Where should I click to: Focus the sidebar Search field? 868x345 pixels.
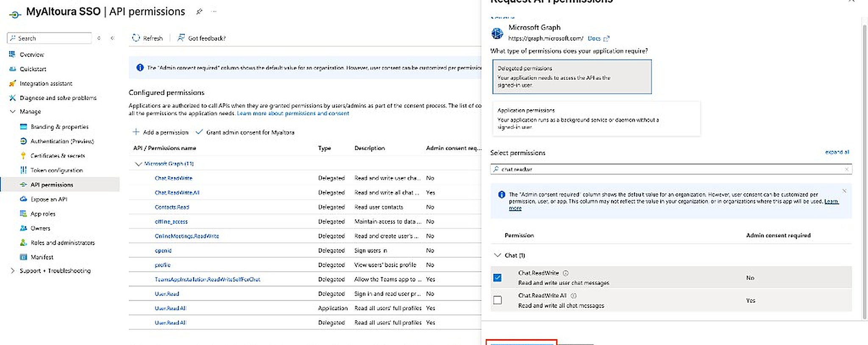pyautogui.click(x=49, y=38)
